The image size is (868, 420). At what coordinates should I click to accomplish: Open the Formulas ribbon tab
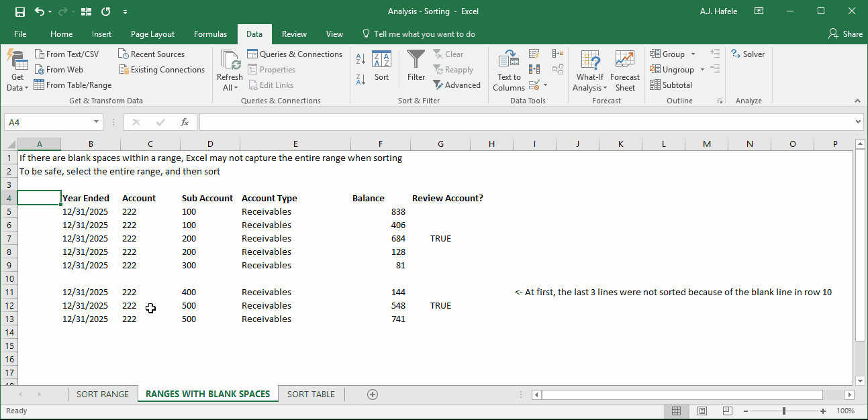[x=210, y=34]
